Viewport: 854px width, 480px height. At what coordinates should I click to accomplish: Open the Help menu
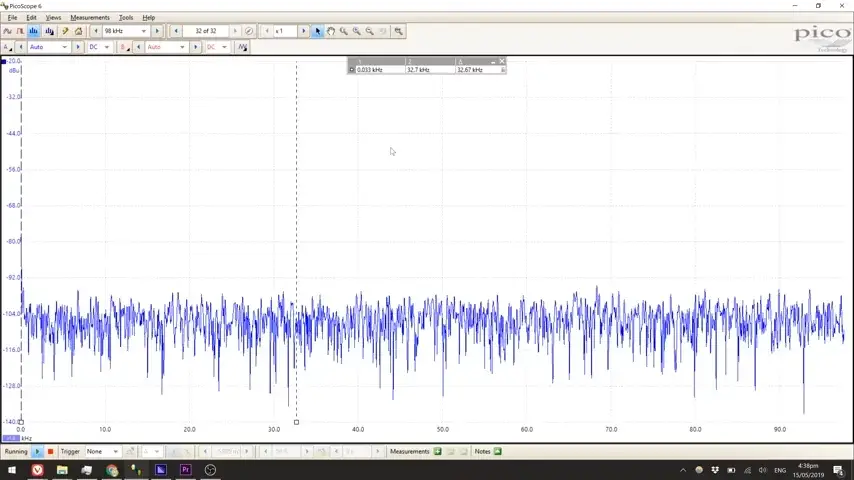coord(149,17)
